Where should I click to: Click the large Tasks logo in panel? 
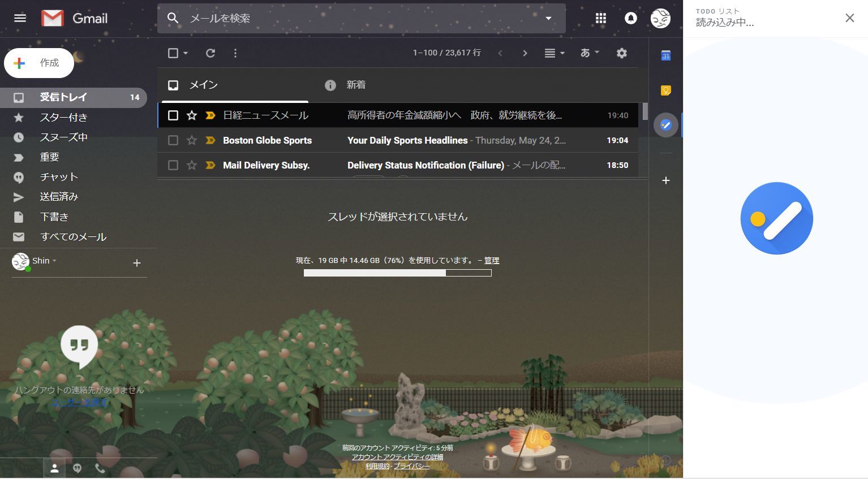776,218
